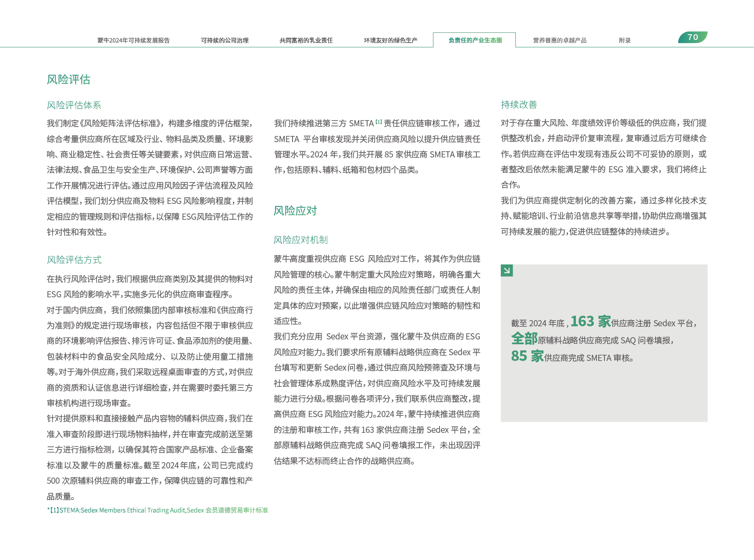Click the 持续改善 subheading
The height and width of the screenshot is (560, 754).
coord(519,105)
